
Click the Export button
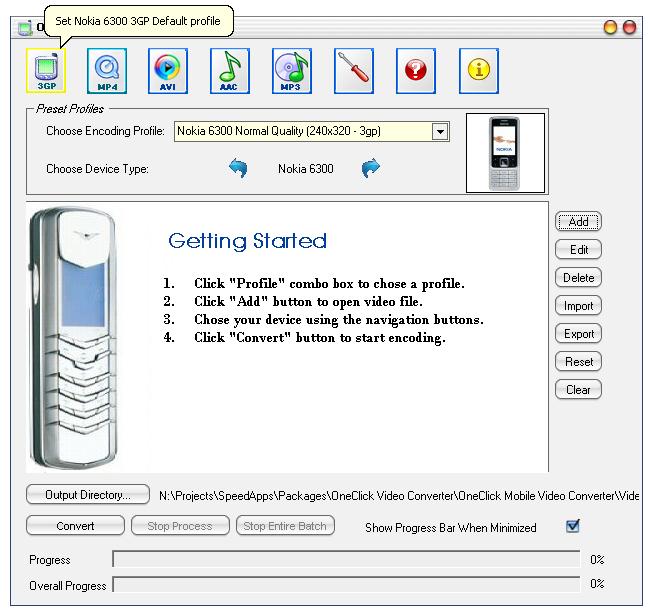(579, 334)
